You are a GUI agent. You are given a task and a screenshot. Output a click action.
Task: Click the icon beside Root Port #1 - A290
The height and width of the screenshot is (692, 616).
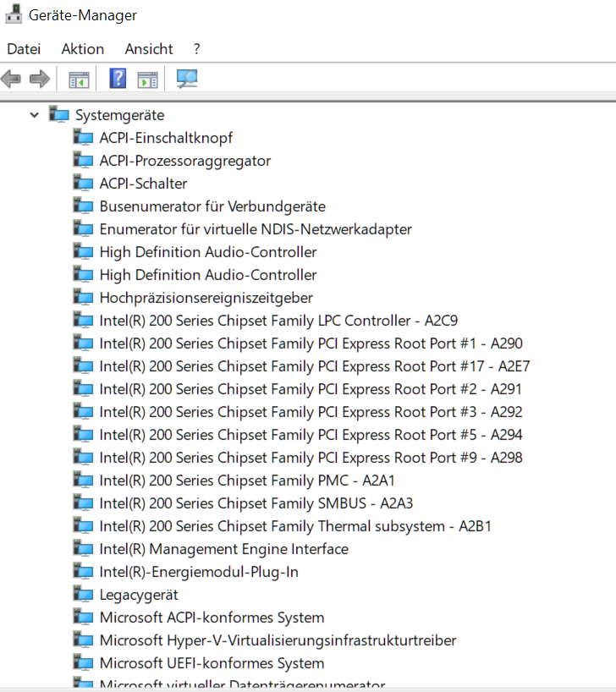pos(83,343)
